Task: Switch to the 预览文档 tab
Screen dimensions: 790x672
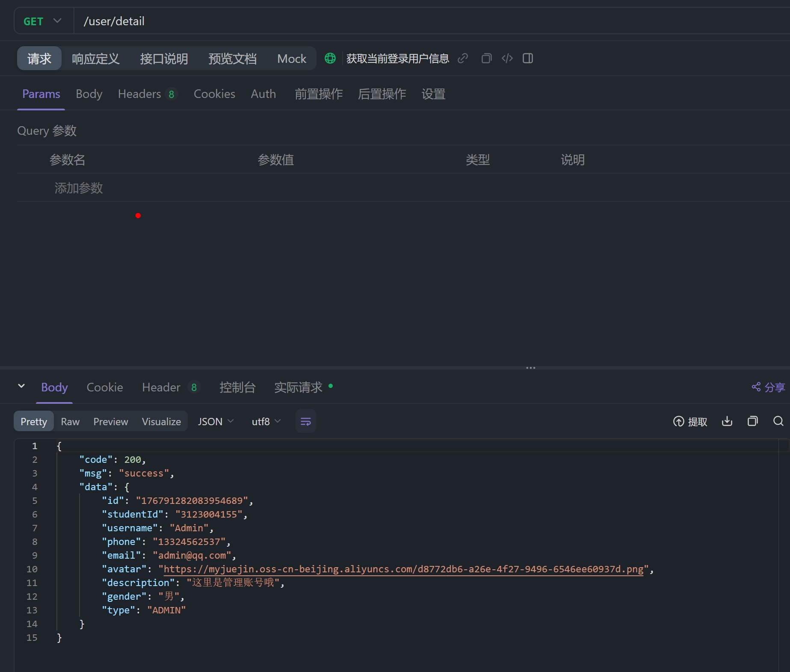Action: pos(233,58)
